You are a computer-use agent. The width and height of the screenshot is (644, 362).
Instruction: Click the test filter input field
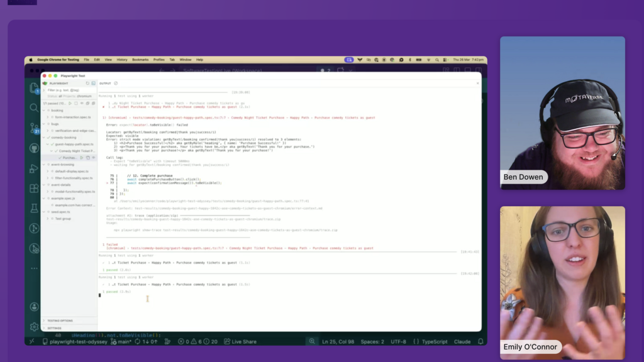70,90
